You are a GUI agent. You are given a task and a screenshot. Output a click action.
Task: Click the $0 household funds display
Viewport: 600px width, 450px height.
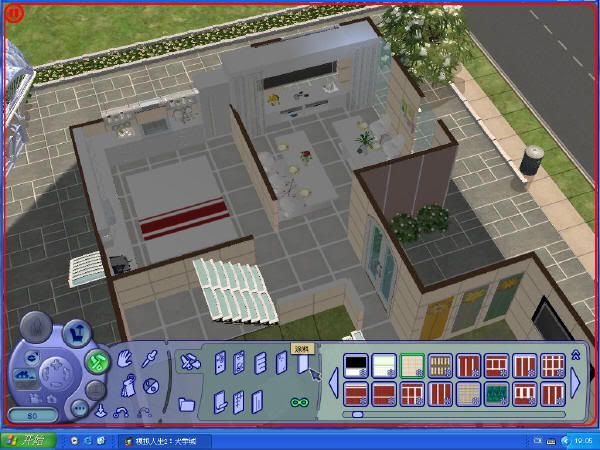pyautogui.click(x=33, y=416)
